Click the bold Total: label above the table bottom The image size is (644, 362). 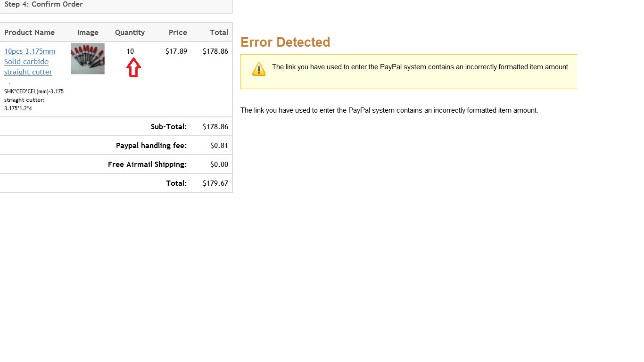(x=176, y=183)
